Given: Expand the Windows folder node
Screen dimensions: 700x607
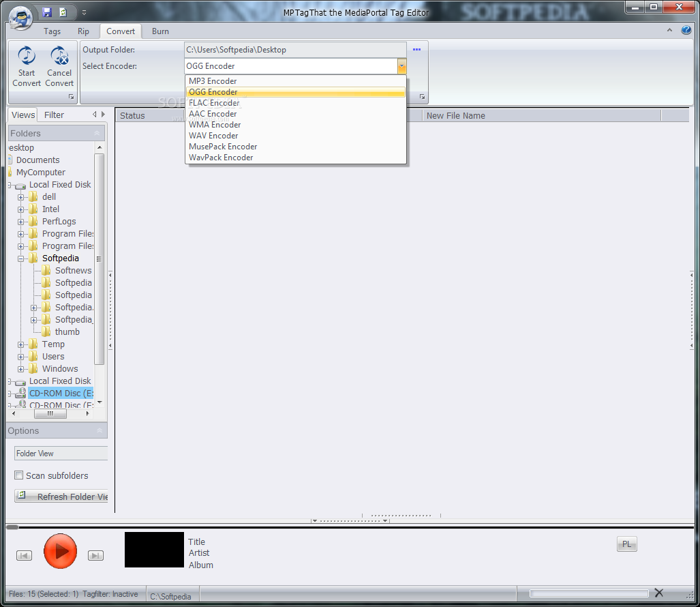Looking at the screenshot, I should pyautogui.click(x=20, y=369).
